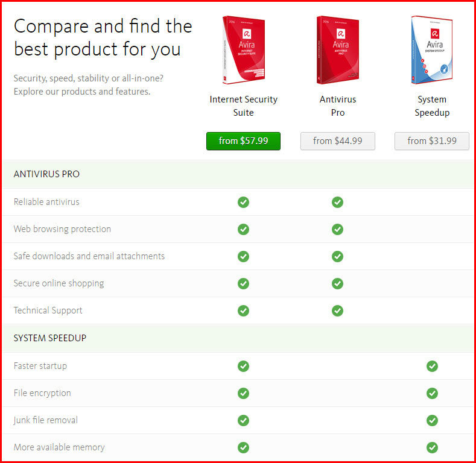Open the Internet Security Suite title
476x463 pixels.
(x=244, y=106)
